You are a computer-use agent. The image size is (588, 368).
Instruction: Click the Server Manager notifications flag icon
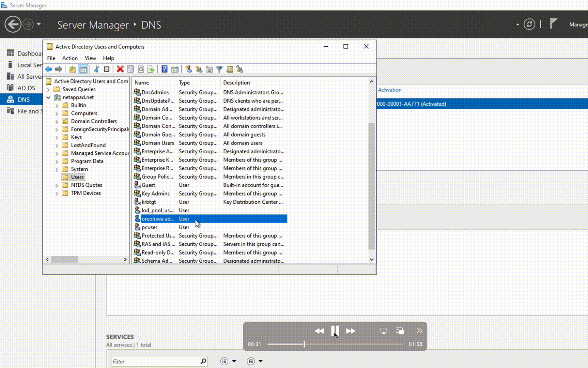pos(554,24)
